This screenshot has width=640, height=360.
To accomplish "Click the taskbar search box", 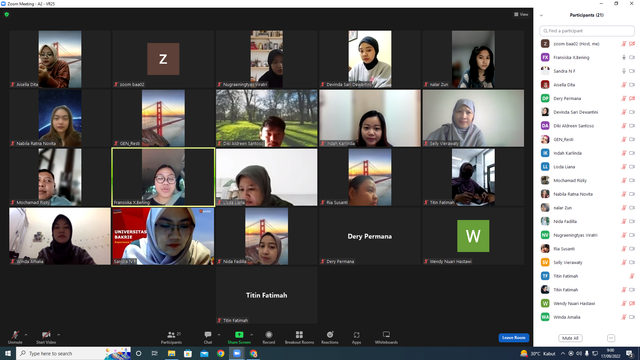I will tap(73, 353).
